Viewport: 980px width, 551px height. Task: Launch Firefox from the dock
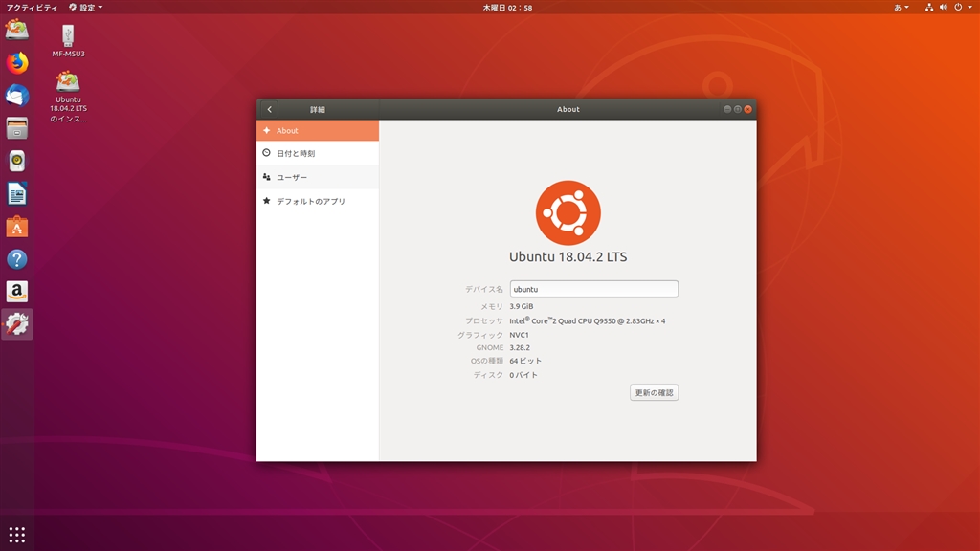tap(17, 62)
